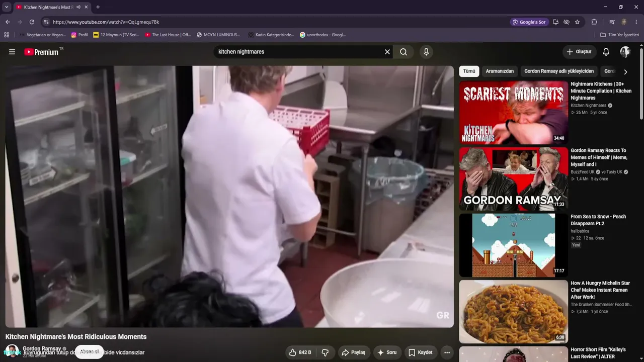
Task: Clear the search box text
Action: (387, 52)
